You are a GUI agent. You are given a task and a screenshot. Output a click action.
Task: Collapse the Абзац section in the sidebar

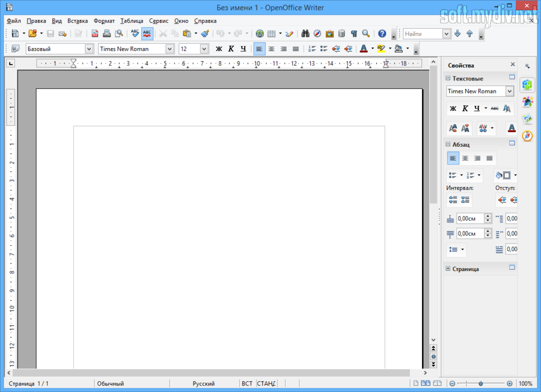point(448,144)
